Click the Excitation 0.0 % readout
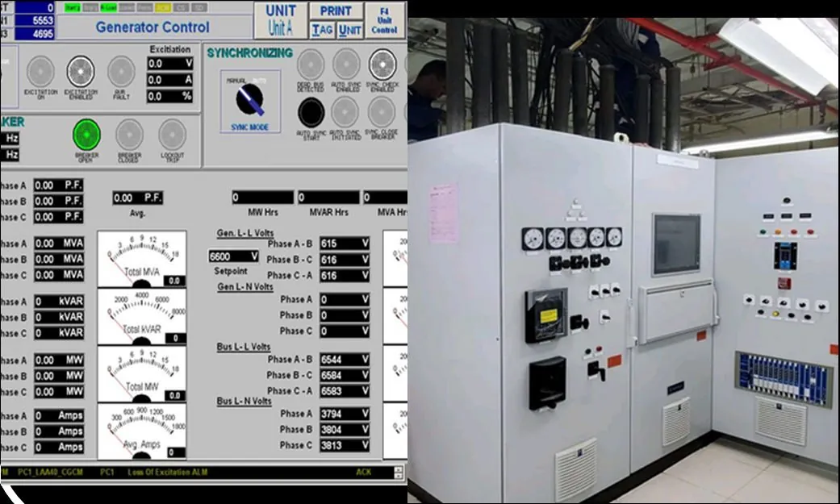The width and height of the screenshot is (840, 504). tap(169, 97)
